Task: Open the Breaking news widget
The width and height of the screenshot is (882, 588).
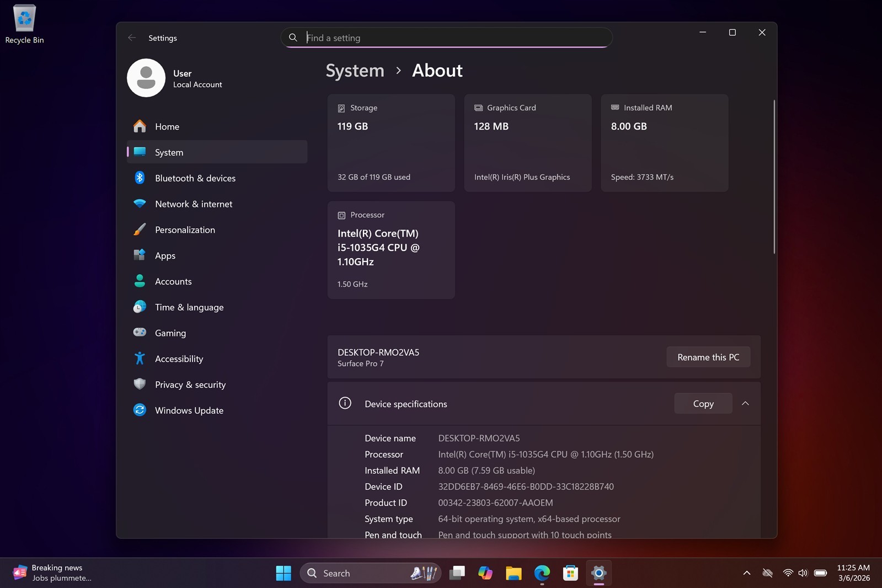Action: click(53, 573)
